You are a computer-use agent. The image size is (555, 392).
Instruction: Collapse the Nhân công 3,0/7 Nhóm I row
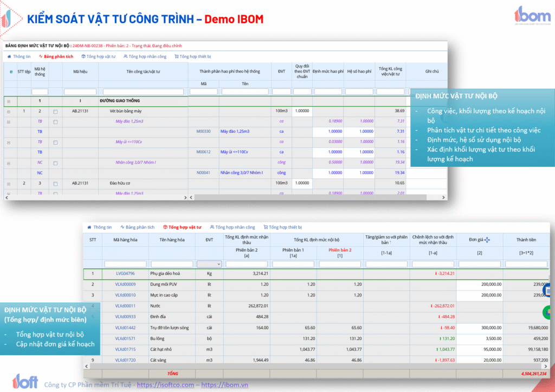(x=8, y=163)
